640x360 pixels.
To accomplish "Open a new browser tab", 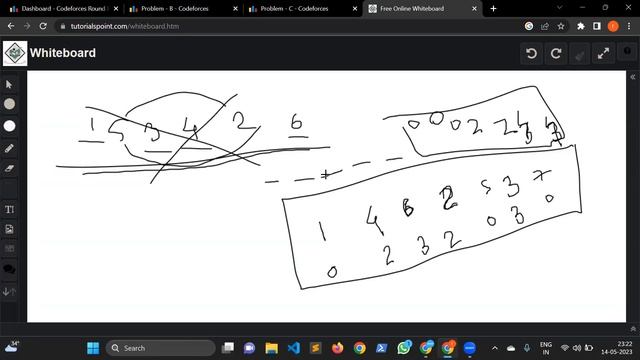I will coord(493,9).
